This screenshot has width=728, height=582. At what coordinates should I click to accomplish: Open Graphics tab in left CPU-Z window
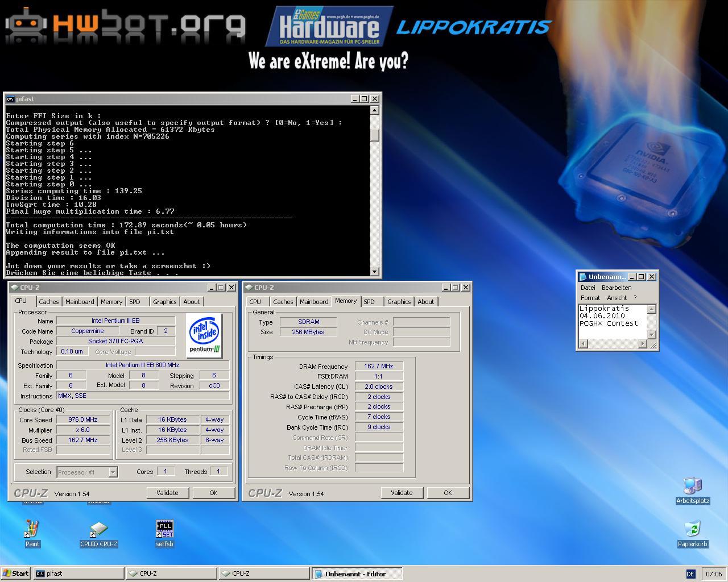[165, 302]
